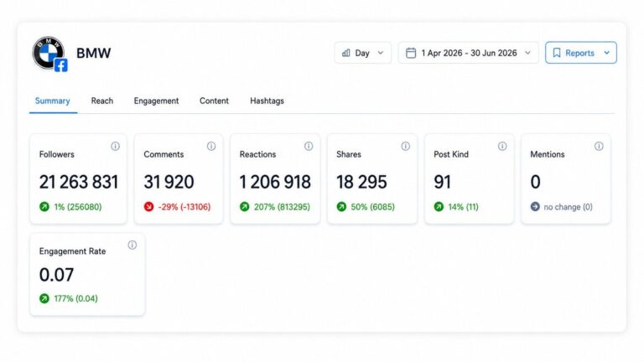Click the Engagement Rate value 0.07
The image size is (644, 362).
click(x=57, y=275)
